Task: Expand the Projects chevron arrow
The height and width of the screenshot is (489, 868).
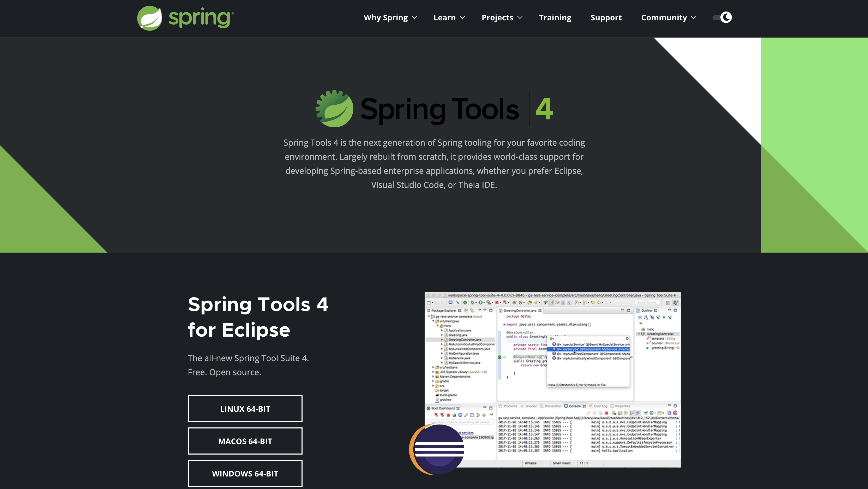Action: (x=520, y=17)
